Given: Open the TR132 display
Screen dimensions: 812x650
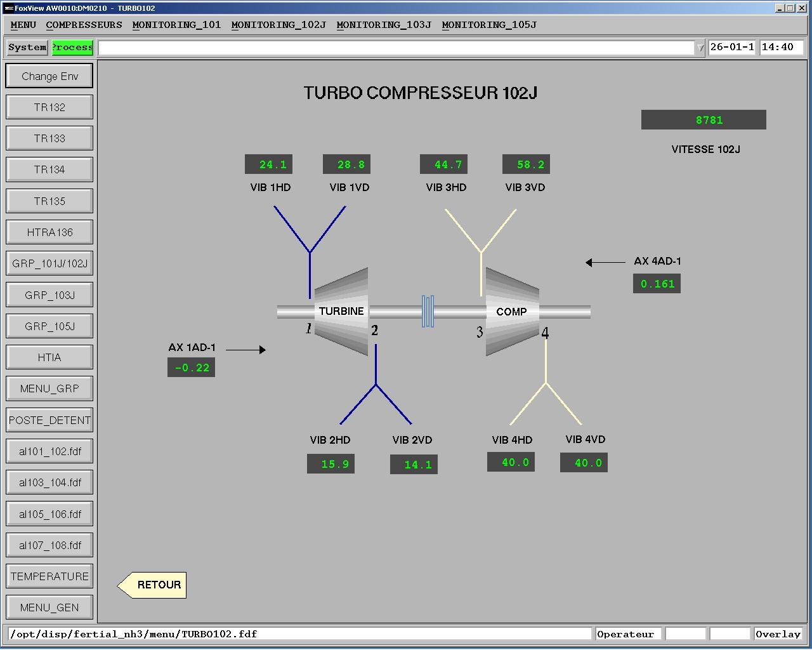Looking at the screenshot, I should (x=49, y=107).
